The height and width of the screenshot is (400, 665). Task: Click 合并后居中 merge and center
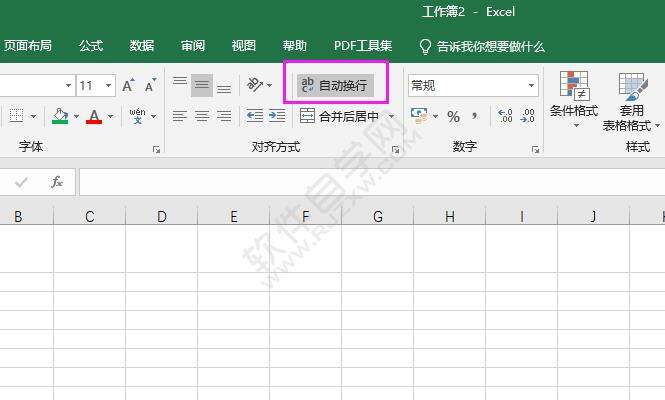339,116
